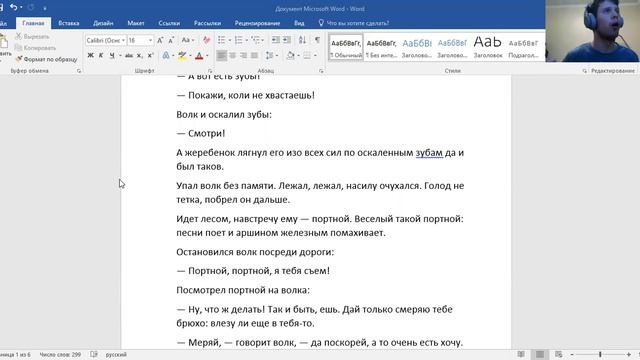Click 'Что вы хотите сделать?' search box

pyautogui.click(x=353, y=23)
